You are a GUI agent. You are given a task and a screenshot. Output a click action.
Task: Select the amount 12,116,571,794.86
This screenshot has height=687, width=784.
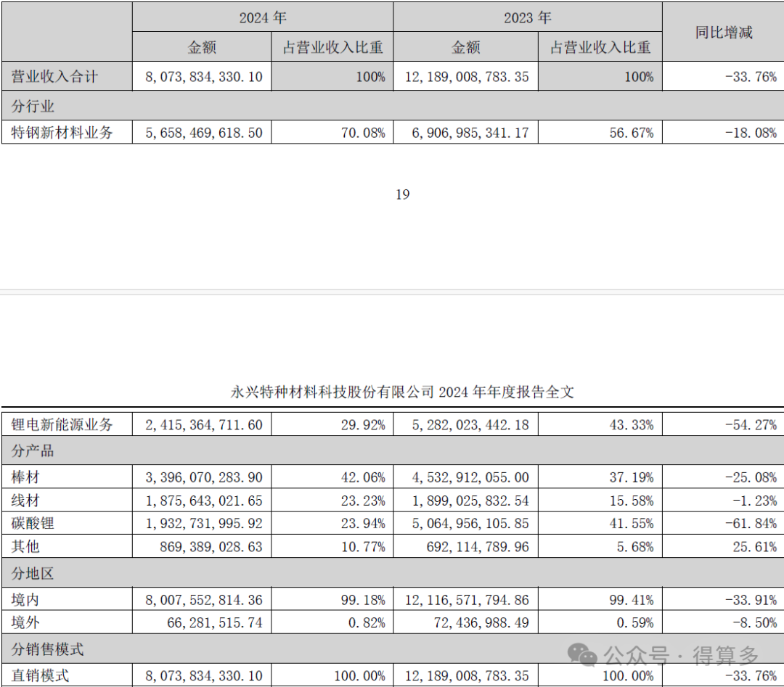[467, 600]
